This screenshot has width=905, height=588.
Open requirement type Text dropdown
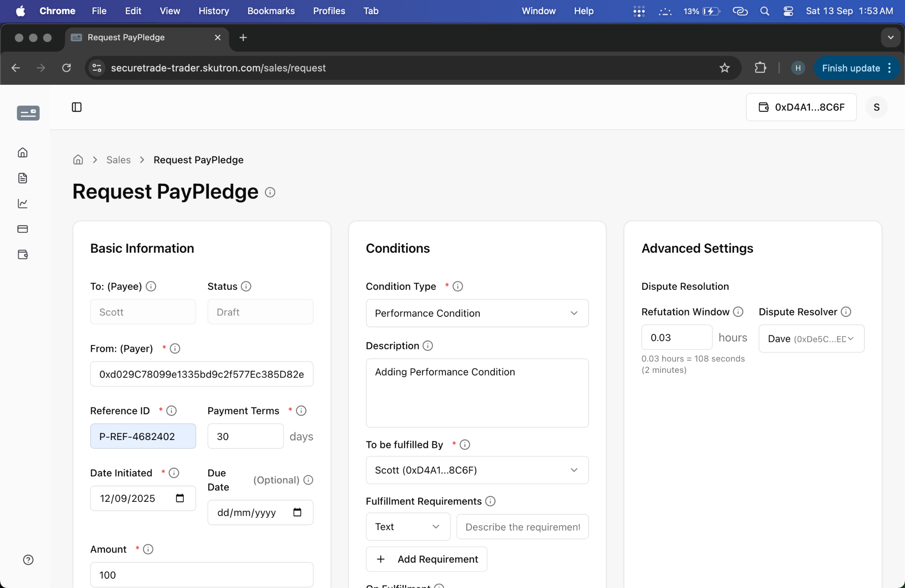(408, 527)
